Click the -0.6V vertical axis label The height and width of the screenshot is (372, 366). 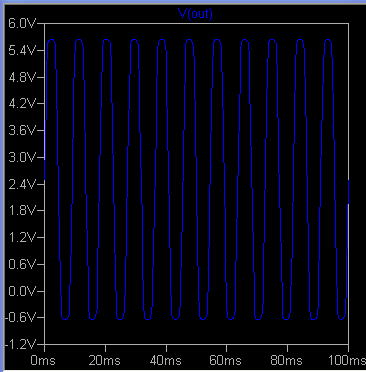(19, 317)
